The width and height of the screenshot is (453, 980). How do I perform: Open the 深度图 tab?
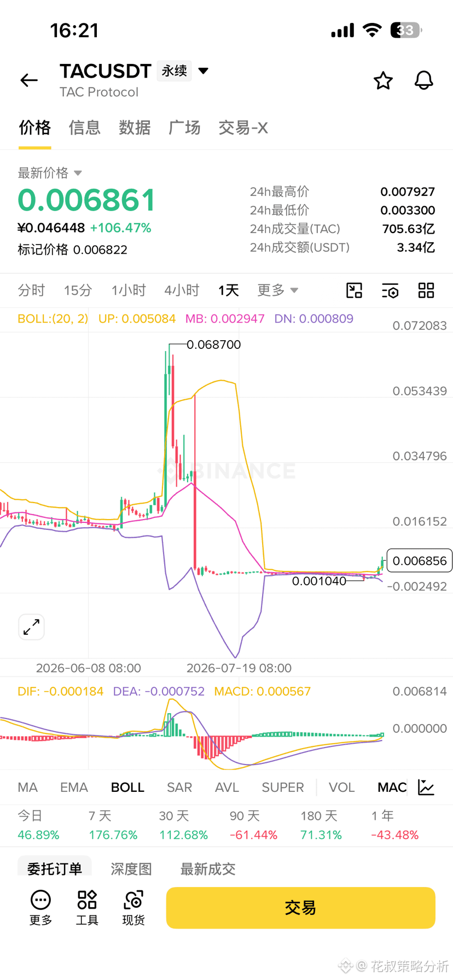(x=131, y=868)
